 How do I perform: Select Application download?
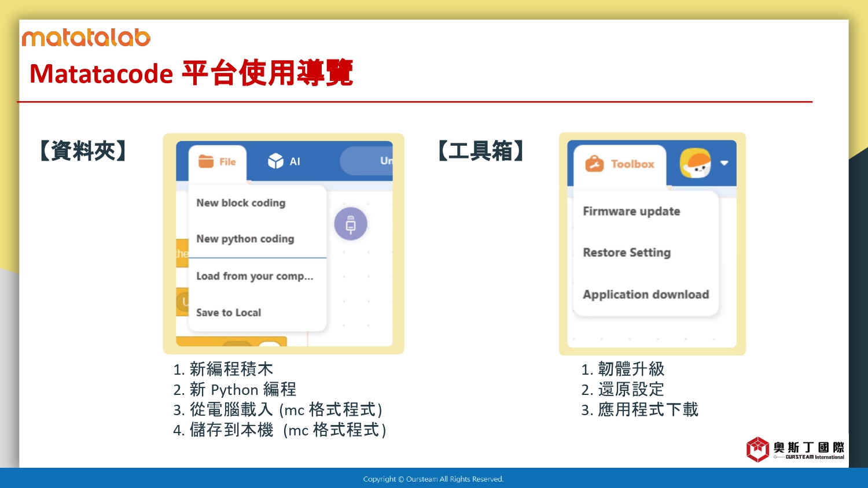pos(646,295)
